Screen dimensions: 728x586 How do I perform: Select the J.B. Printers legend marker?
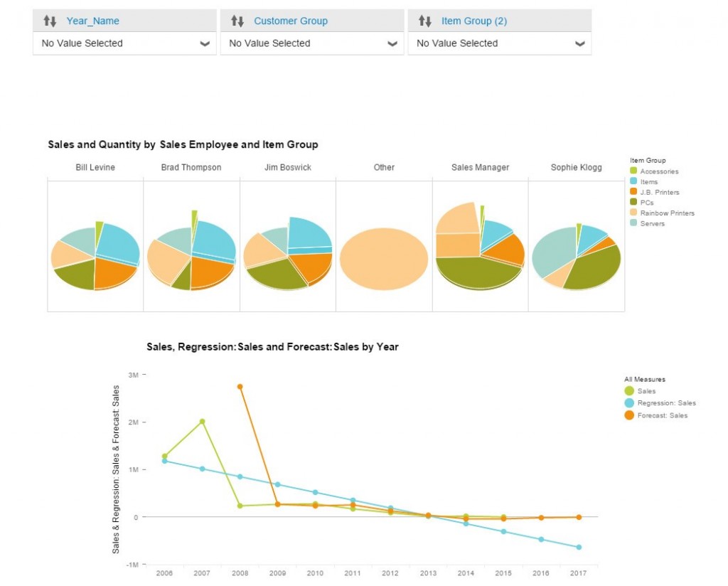coord(633,192)
